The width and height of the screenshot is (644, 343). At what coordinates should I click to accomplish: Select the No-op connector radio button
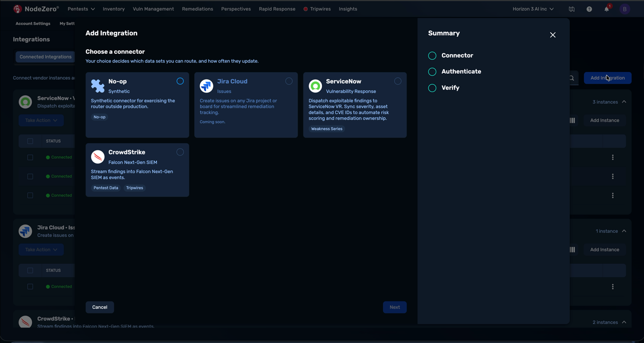[x=180, y=81]
